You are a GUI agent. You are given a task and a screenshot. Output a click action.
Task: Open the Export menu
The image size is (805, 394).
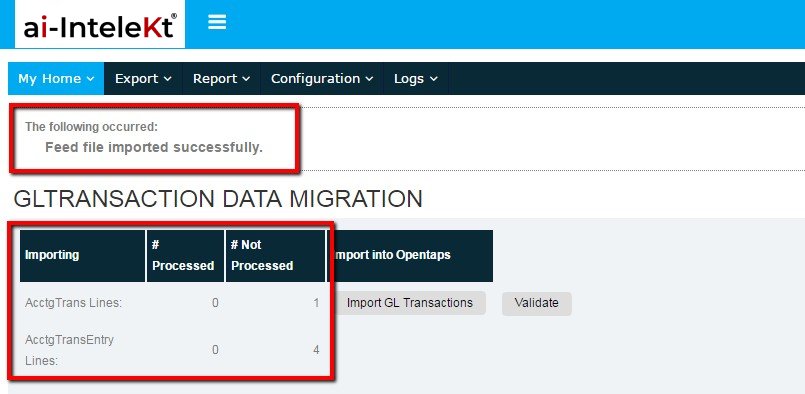143,79
